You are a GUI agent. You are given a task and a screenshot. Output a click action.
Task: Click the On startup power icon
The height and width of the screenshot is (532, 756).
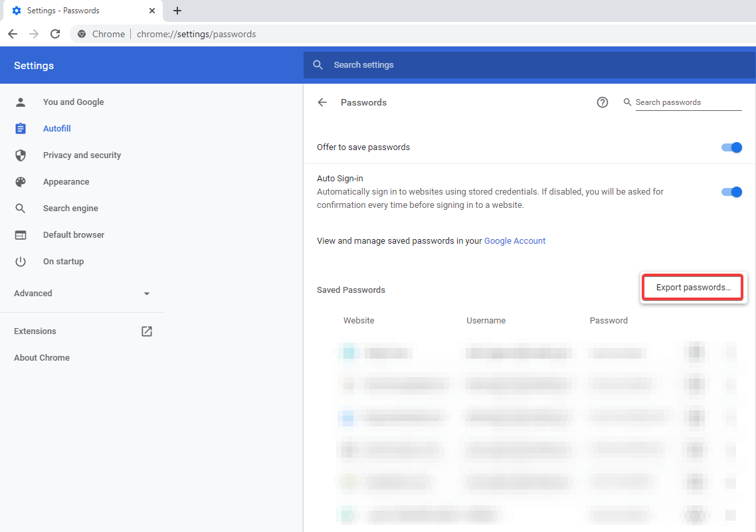(21, 261)
